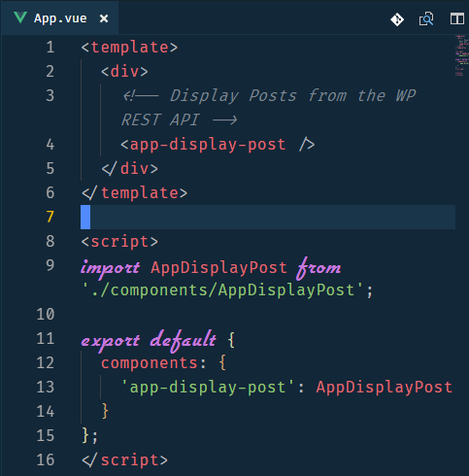
Task: Click line number 16 in the gutter
Action: 46,459
